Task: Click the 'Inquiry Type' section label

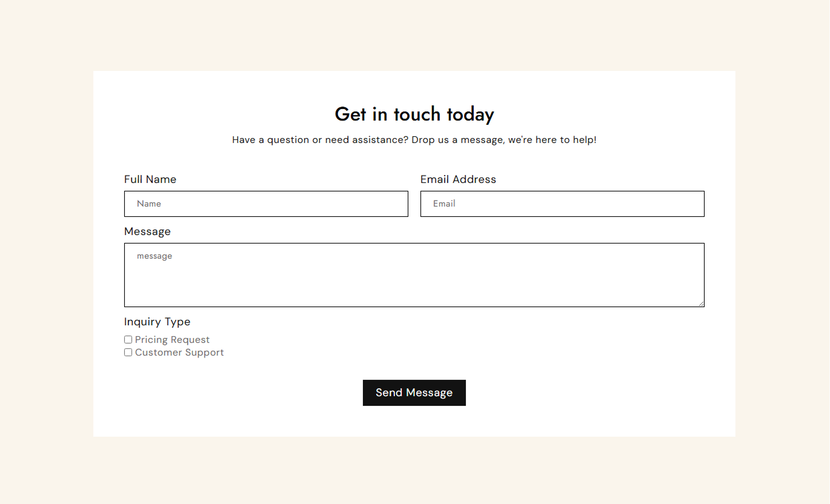Action: pyautogui.click(x=157, y=322)
